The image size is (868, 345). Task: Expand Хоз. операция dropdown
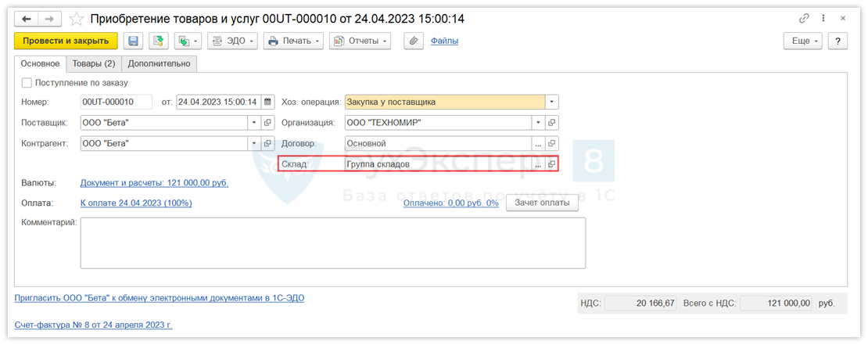[x=552, y=102]
